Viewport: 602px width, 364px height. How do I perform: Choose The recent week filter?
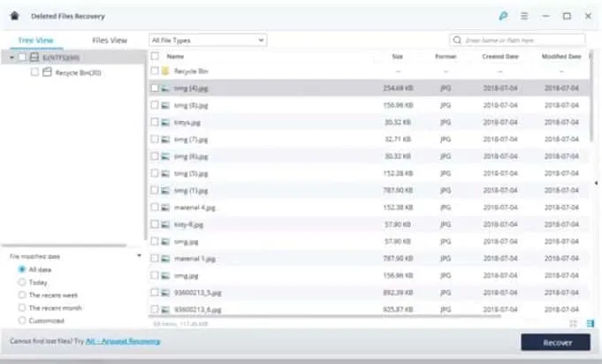[x=22, y=295]
